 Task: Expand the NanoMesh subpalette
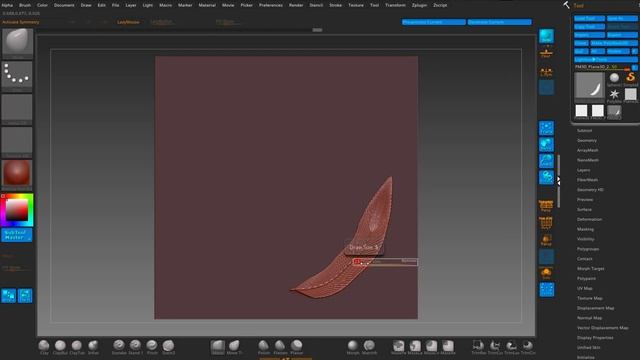pyautogui.click(x=588, y=160)
